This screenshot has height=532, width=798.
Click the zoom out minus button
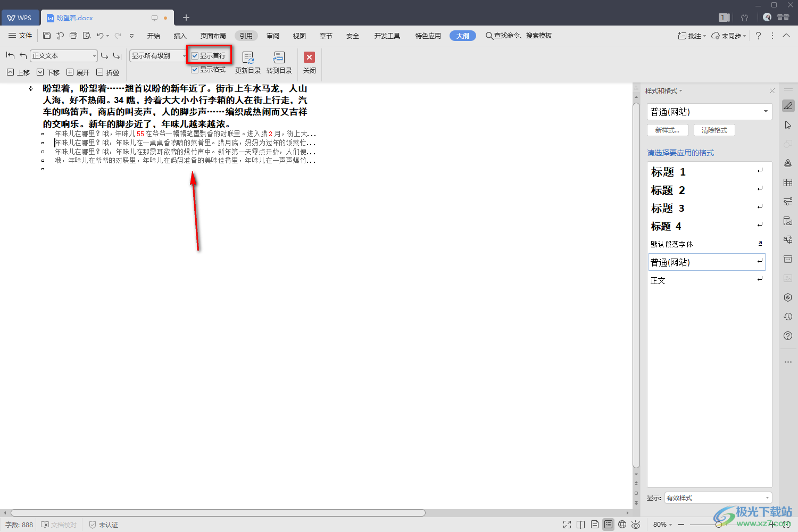(x=681, y=525)
